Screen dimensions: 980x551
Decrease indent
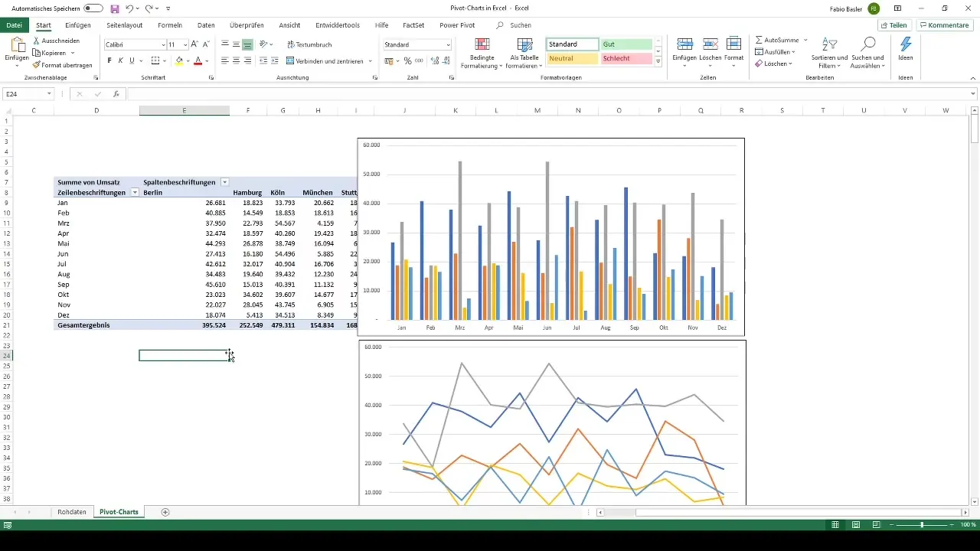[x=263, y=60]
